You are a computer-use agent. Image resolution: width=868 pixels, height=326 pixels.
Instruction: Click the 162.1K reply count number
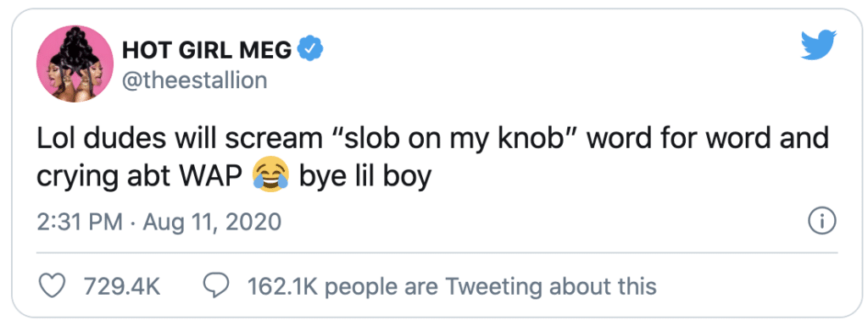tap(282, 287)
